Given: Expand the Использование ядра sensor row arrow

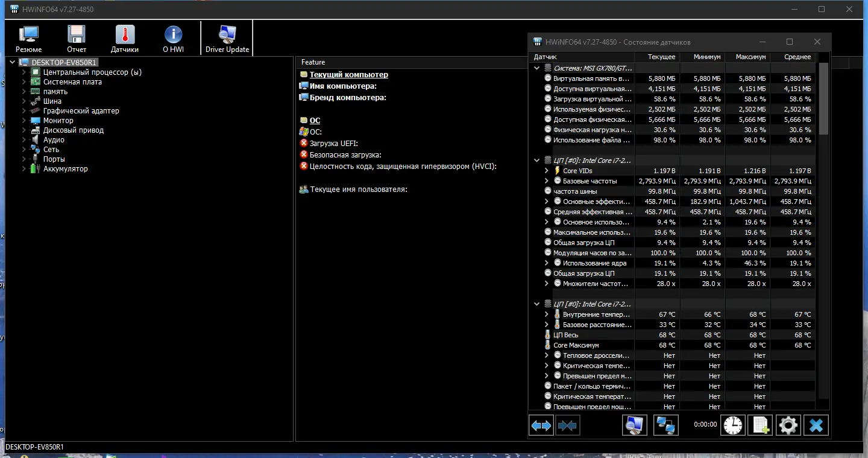Looking at the screenshot, I should click(x=547, y=263).
